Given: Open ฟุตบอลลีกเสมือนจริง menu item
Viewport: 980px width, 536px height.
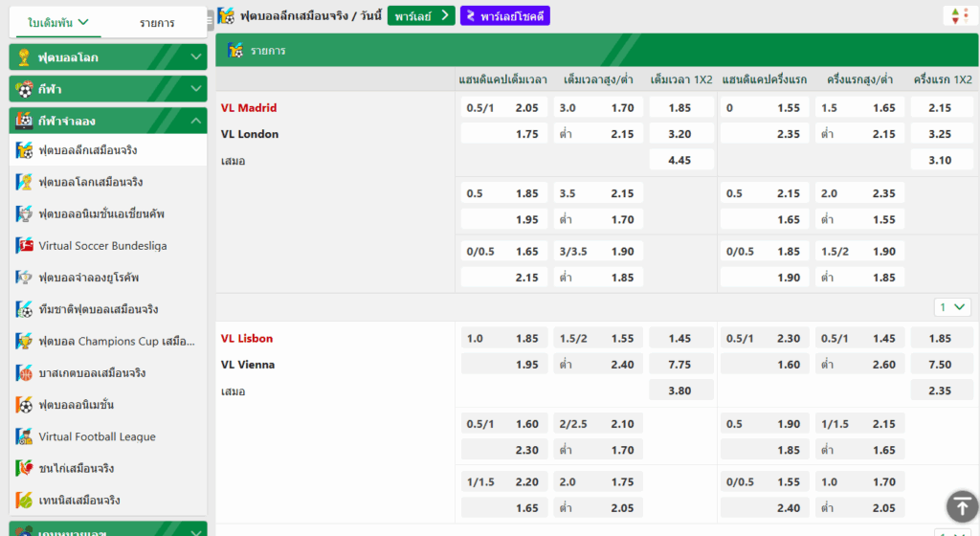Looking at the screenshot, I should pyautogui.click(x=108, y=150).
